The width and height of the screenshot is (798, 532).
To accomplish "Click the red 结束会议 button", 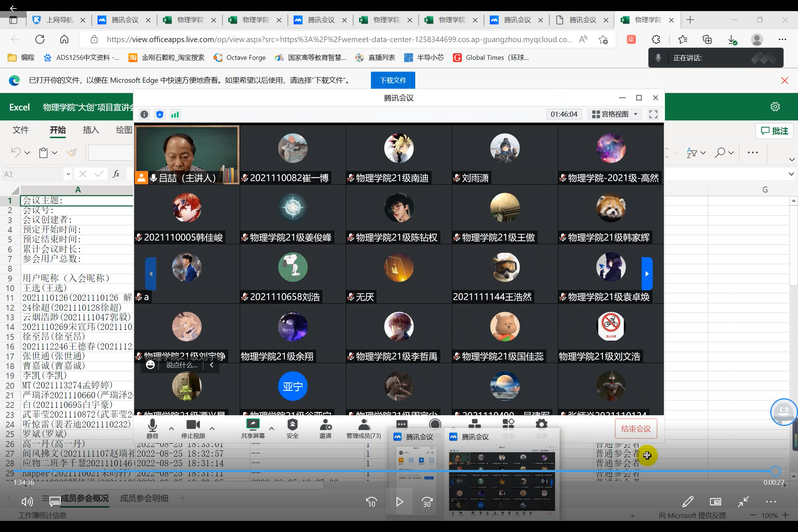I will click(636, 429).
